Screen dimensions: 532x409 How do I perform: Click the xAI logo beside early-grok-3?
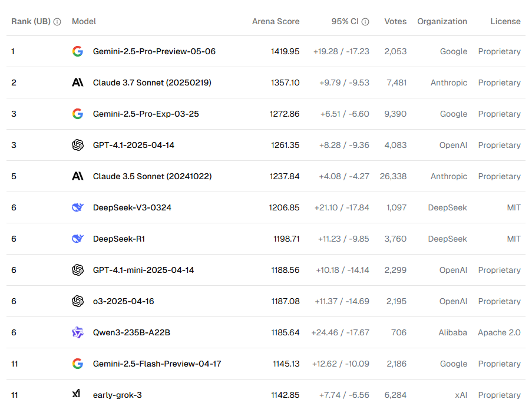[77, 394]
